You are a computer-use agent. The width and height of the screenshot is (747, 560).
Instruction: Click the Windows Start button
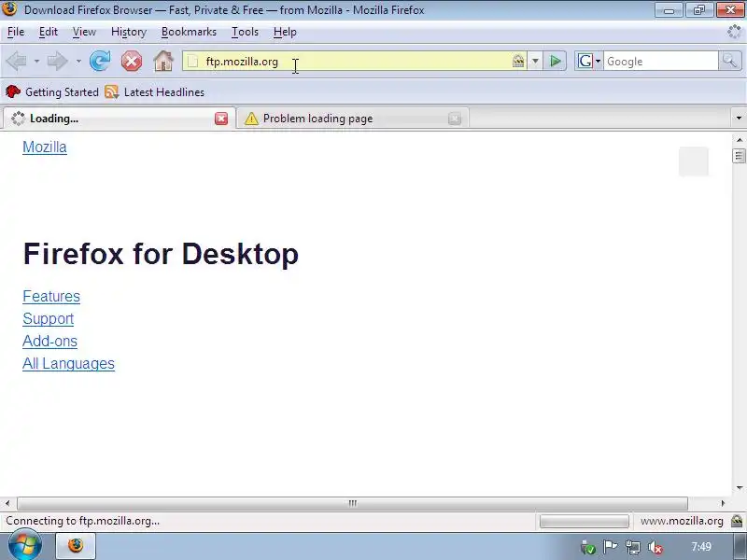[x=24, y=546]
